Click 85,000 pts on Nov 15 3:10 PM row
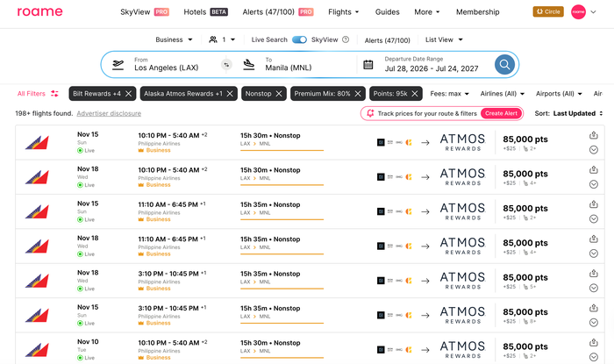Viewport: 614px width, 364px height. pos(525,312)
